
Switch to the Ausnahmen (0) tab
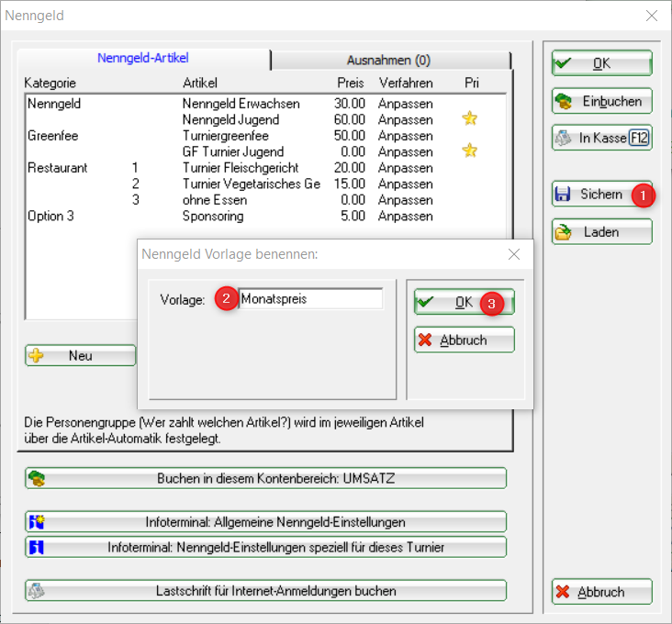coord(388,61)
